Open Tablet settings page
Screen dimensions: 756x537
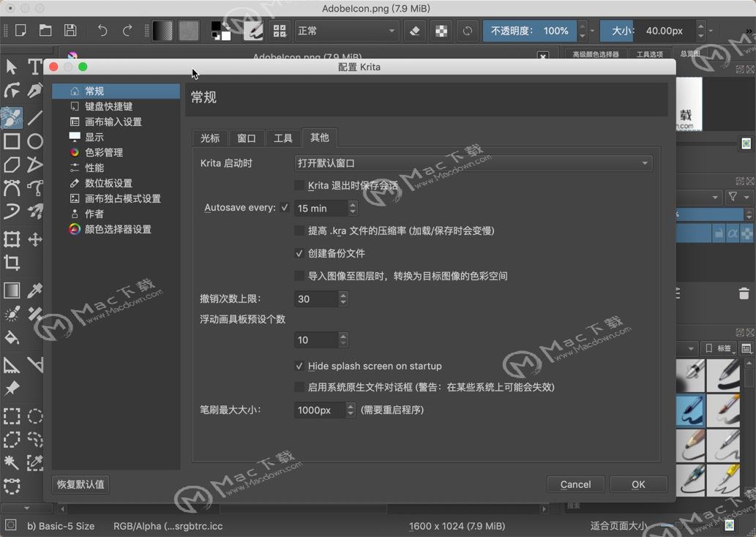(116, 183)
